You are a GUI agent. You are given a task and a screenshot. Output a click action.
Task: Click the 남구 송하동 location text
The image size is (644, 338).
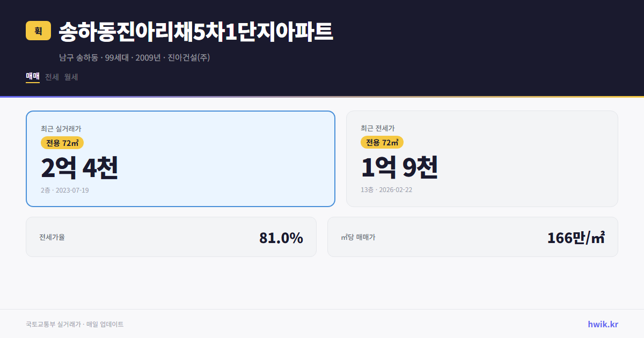(77, 57)
